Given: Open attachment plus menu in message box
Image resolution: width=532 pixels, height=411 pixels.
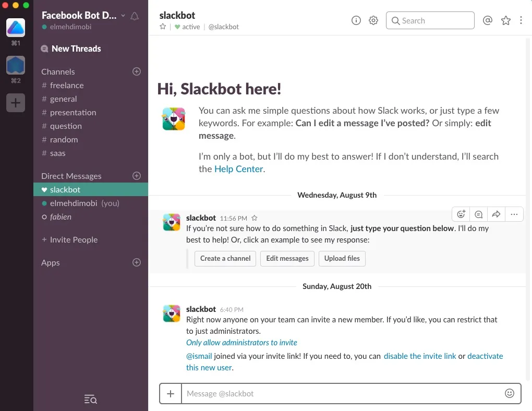Looking at the screenshot, I should pos(171,394).
